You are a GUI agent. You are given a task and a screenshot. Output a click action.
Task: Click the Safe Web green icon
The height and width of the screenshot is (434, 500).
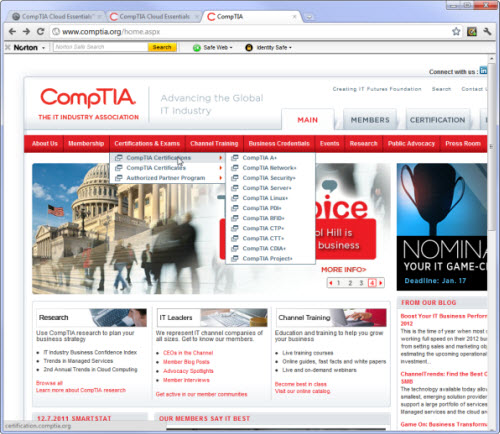197,48
